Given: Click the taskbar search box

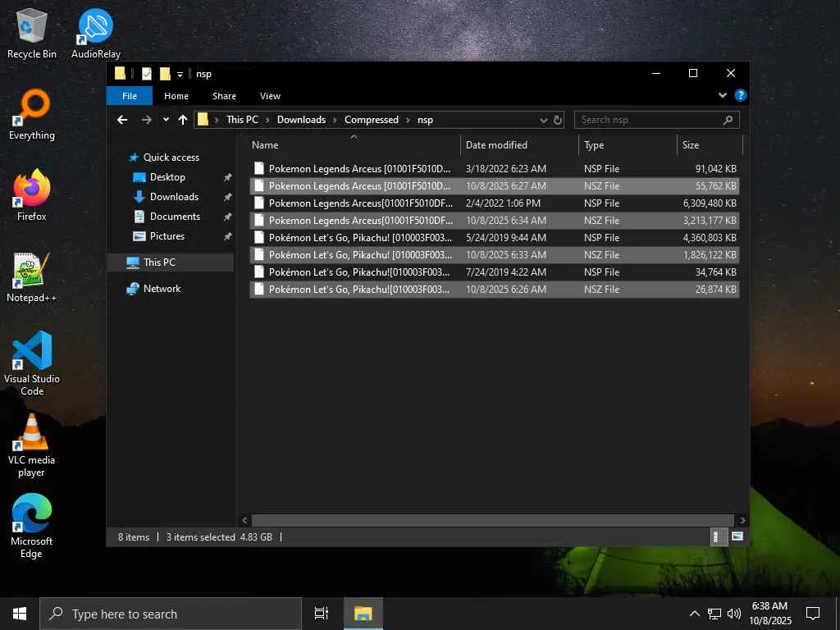Looking at the screenshot, I should 171,614.
